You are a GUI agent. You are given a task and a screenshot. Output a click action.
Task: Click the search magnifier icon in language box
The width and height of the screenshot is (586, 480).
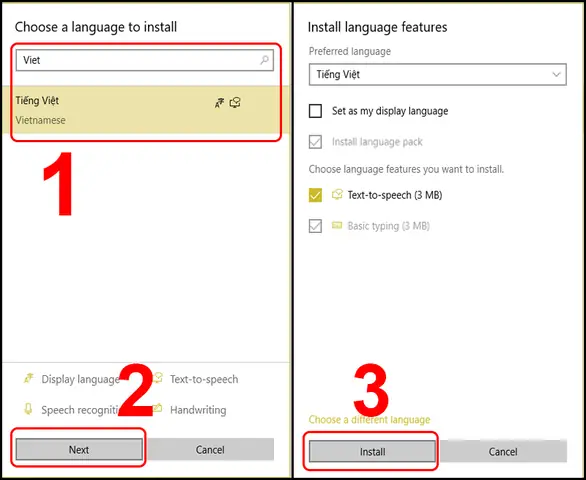[x=264, y=60]
